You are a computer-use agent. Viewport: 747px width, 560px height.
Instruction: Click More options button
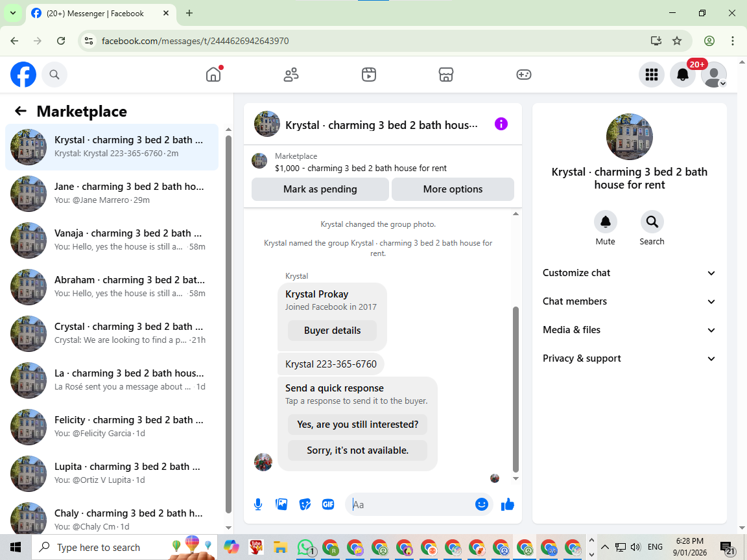453,189
